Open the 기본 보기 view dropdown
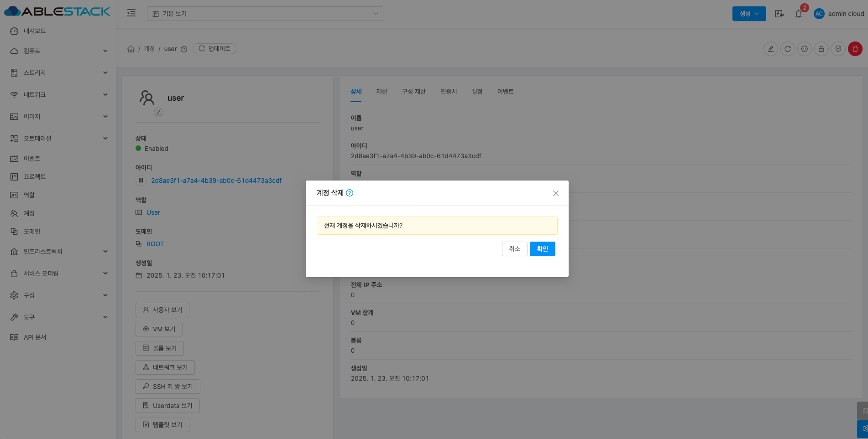The image size is (868, 439). (265, 14)
